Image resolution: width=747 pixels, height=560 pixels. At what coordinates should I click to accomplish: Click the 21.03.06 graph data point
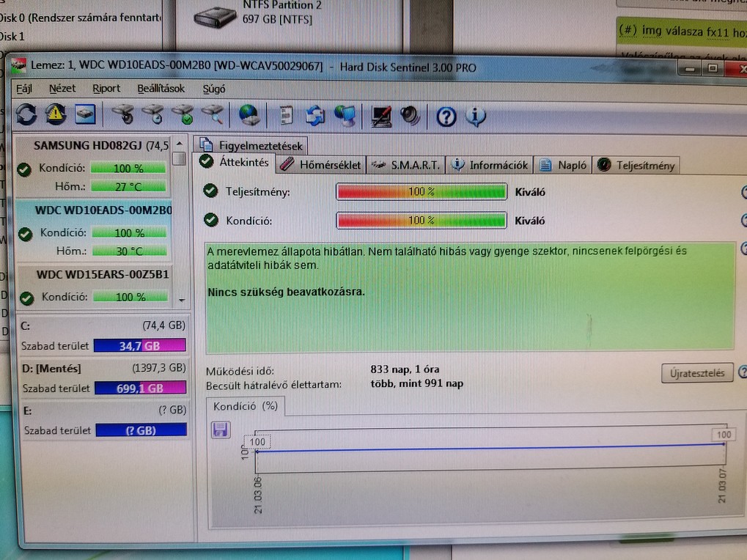(257, 451)
